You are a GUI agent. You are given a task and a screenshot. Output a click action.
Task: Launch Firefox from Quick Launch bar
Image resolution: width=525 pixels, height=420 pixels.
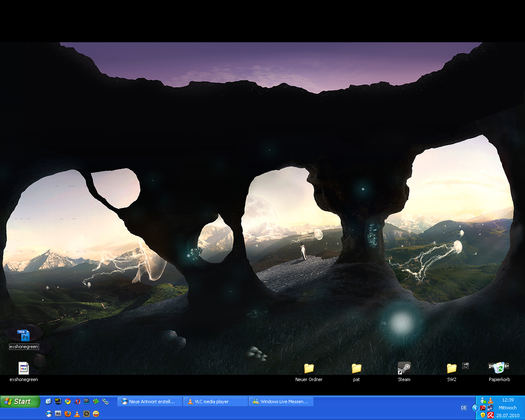[68, 414]
